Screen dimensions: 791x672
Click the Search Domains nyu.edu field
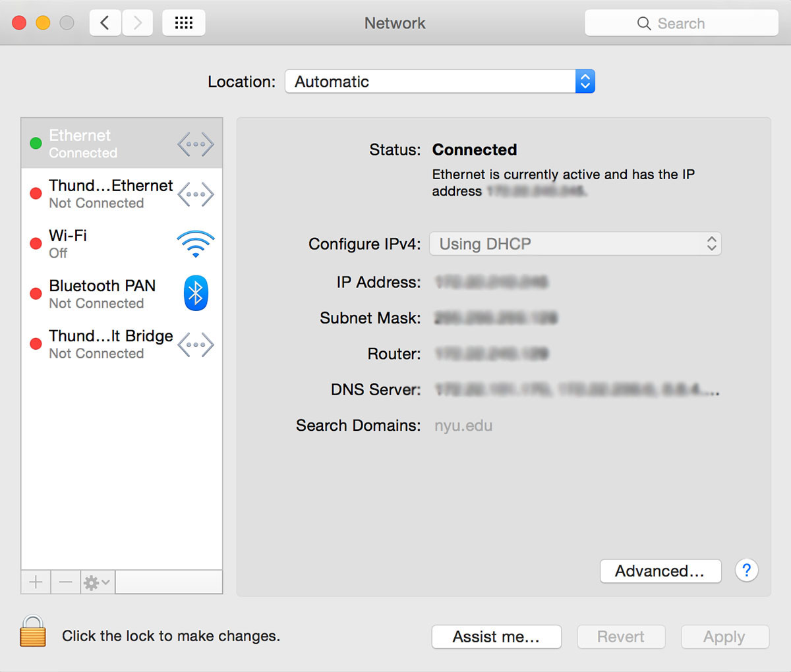click(x=463, y=426)
